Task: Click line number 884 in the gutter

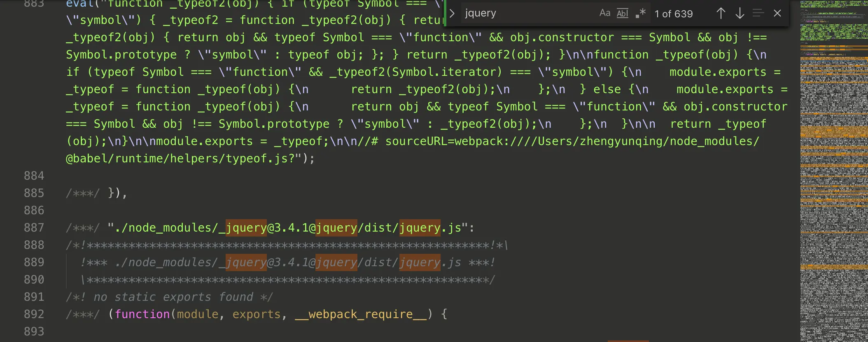Action: click(x=34, y=176)
